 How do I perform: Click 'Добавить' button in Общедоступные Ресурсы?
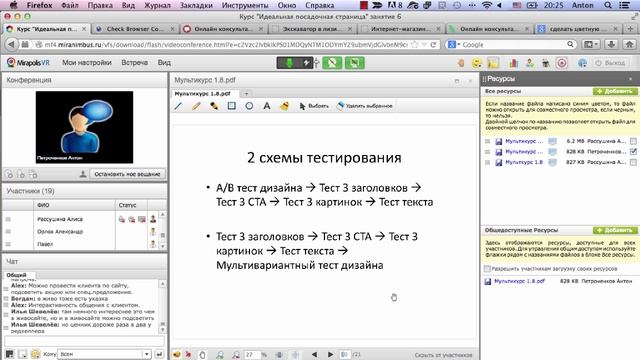[615, 230]
